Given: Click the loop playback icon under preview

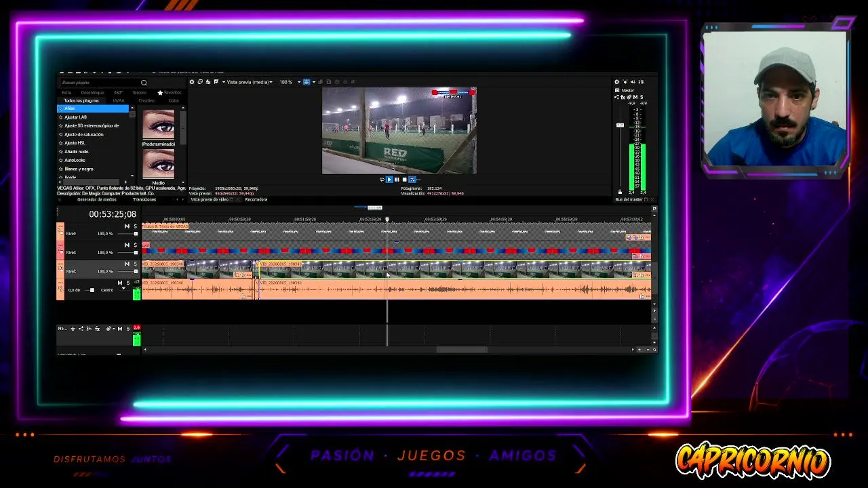Looking at the screenshot, I should point(382,180).
